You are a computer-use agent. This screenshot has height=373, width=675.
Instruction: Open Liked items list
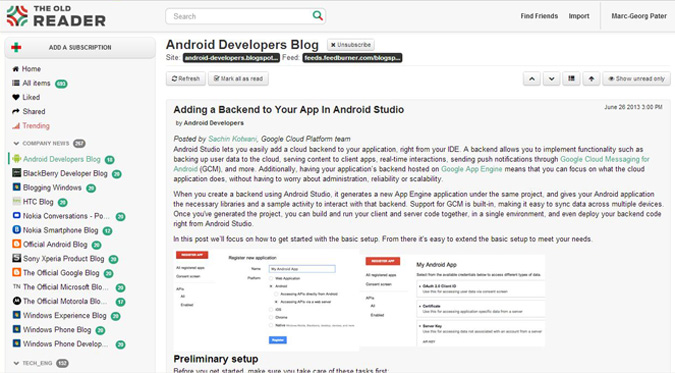point(31,97)
